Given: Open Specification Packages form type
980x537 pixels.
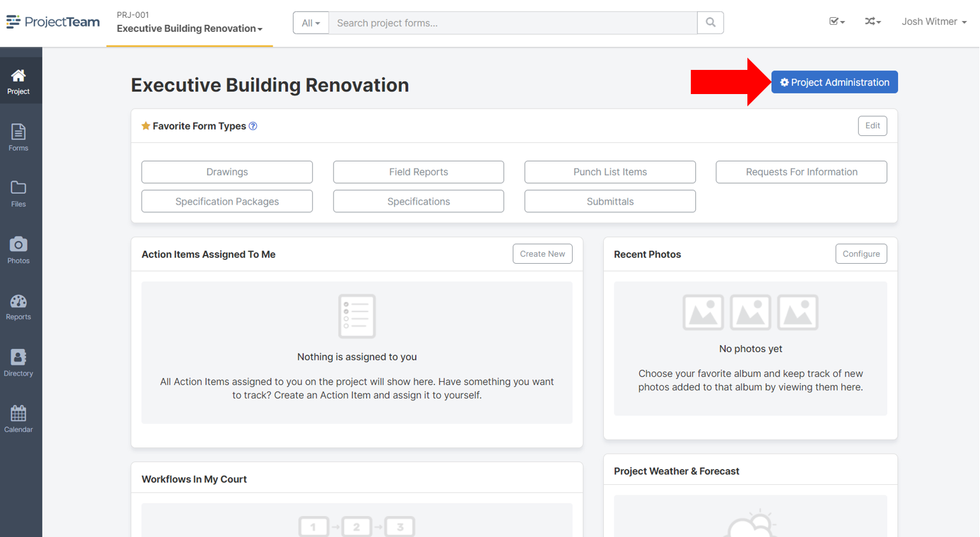Looking at the screenshot, I should click(227, 201).
